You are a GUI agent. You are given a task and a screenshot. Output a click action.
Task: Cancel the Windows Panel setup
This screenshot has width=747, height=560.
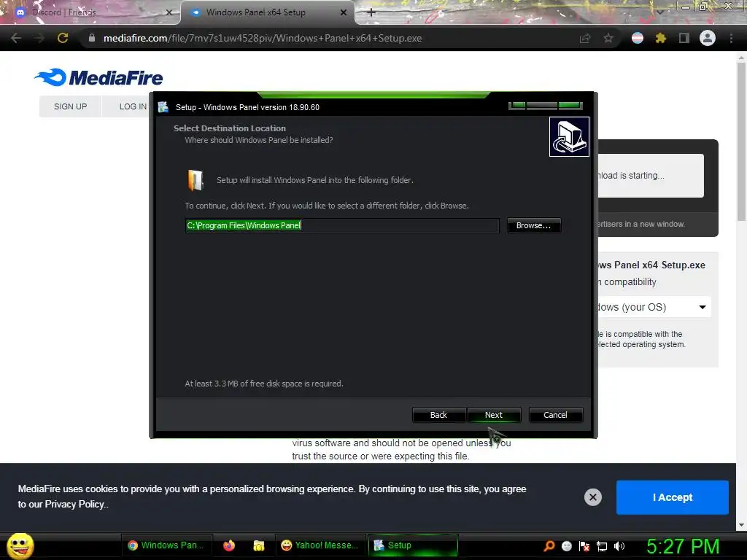coord(555,415)
